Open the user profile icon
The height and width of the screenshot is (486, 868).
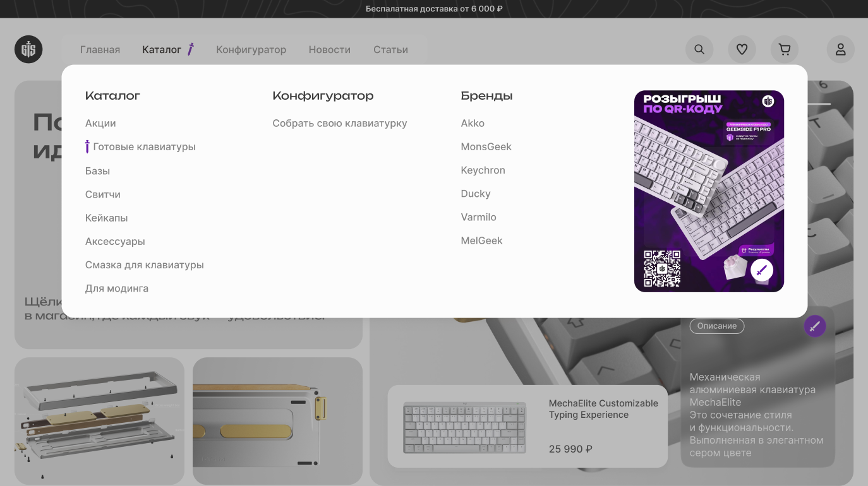pyautogui.click(x=840, y=49)
